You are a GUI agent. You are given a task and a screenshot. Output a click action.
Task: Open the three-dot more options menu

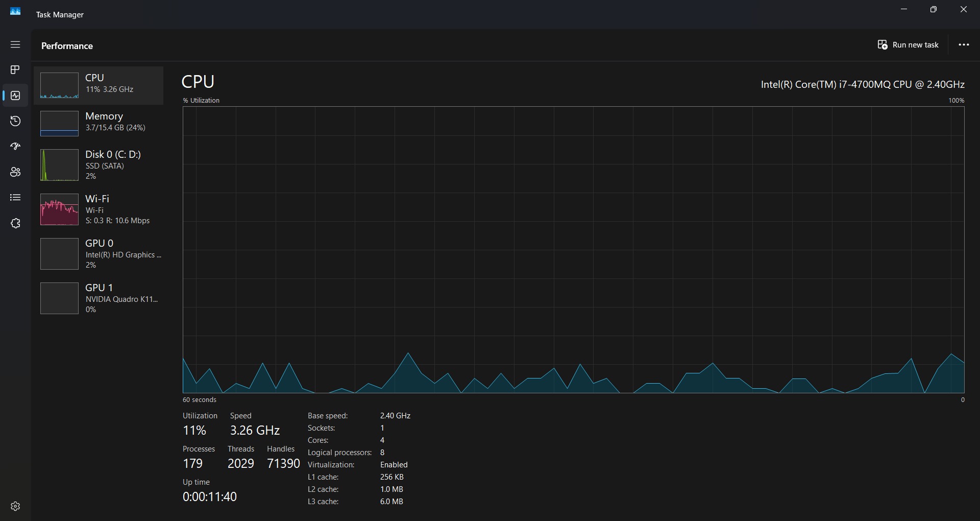pos(964,45)
